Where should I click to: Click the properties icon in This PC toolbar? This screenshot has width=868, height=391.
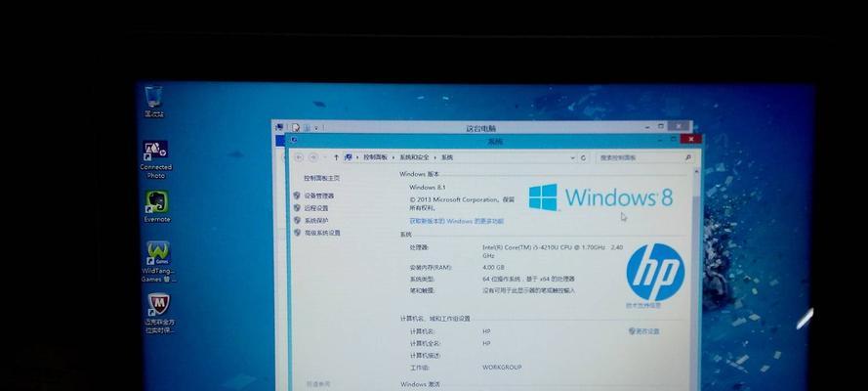(x=296, y=127)
